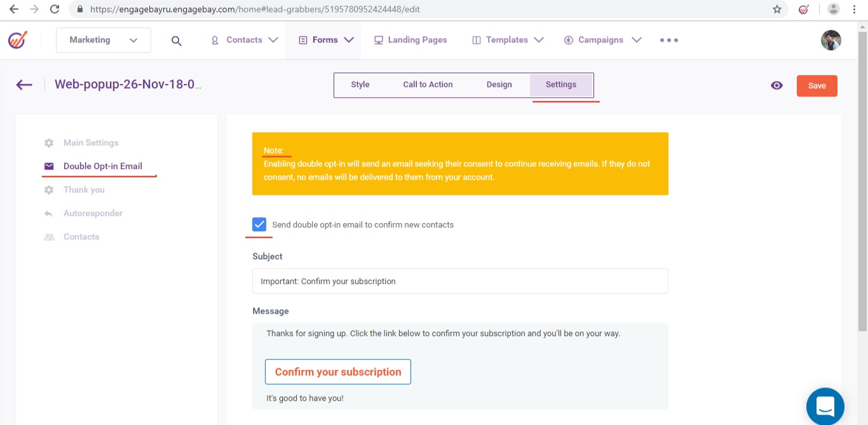Click the Confirm your subscription button
The height and width of the screenshot is (425, 868).
click(x=337, y=372)
